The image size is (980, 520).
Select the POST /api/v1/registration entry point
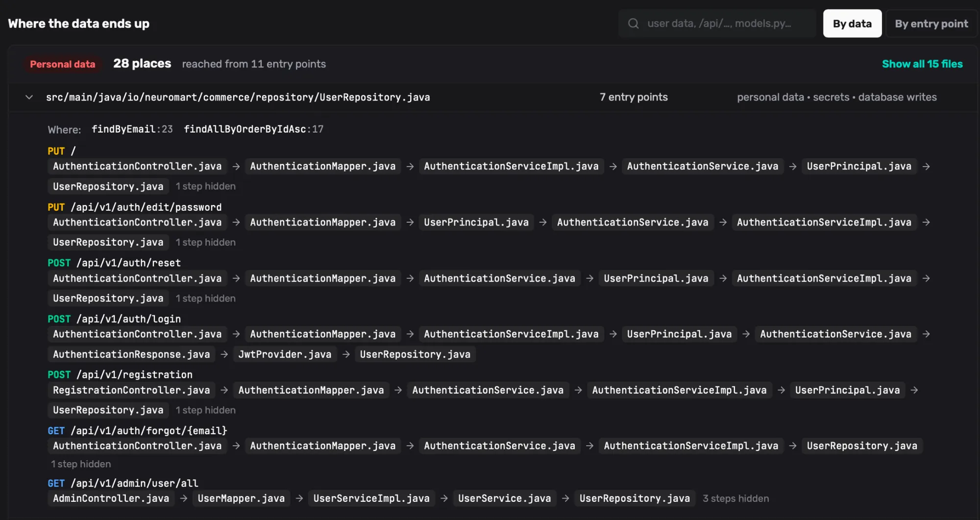120,374
